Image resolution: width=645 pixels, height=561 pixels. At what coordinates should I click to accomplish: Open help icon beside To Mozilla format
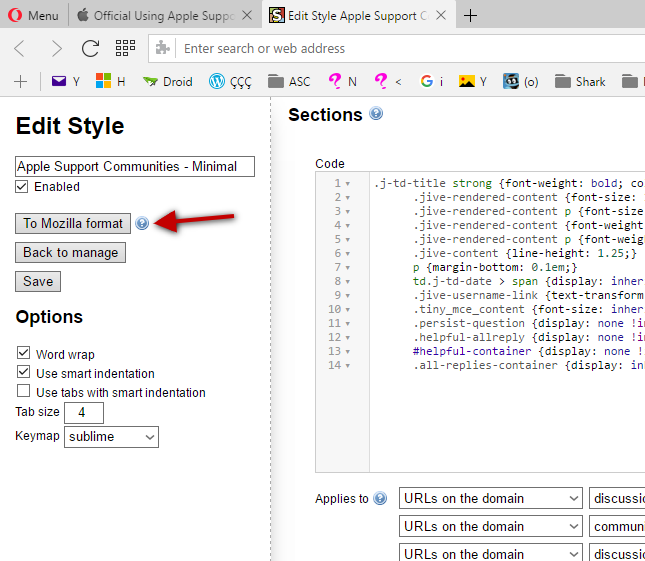pyautogui.click(x=142, y=223)
